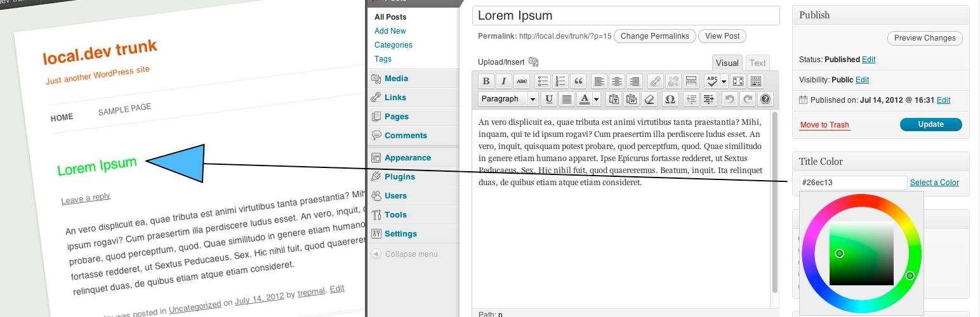Viewport: 980px width, 317px height.
Task: Edit the Published post status
Action: [x=868, y=60]
